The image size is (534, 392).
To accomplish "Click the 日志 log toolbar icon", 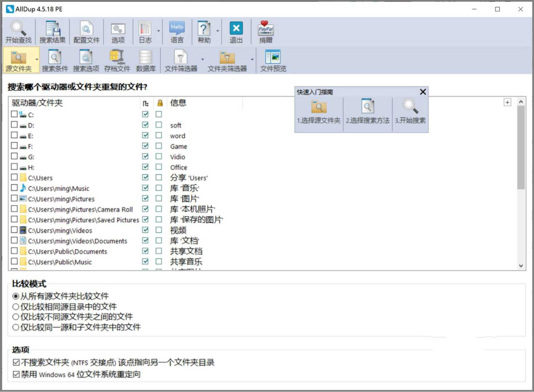I will (x=145, y=32).
